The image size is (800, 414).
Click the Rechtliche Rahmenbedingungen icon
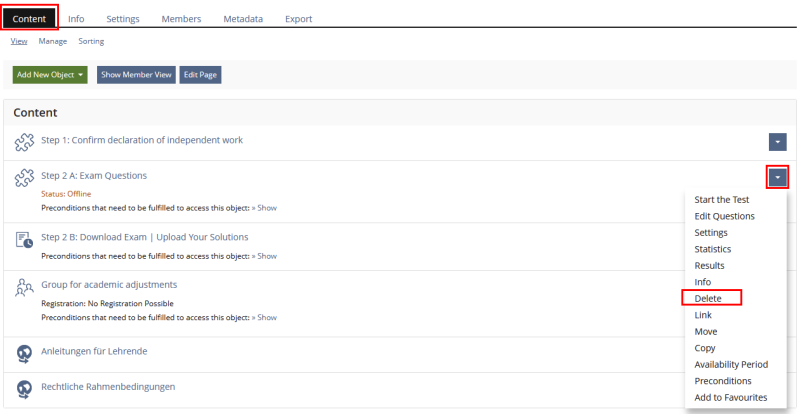coord(25,389)
